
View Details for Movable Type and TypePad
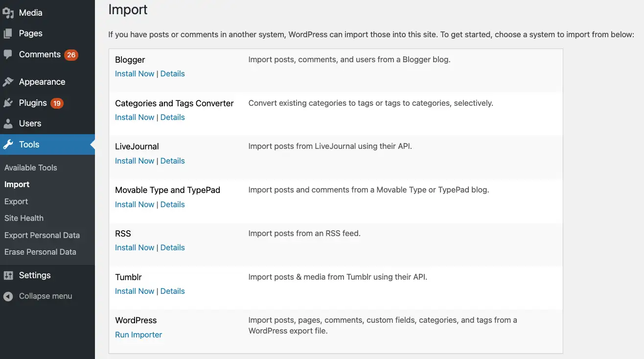173,205
